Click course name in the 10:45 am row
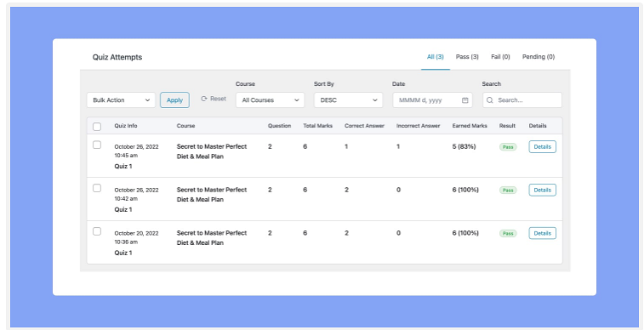Screen dimensions: 644x330 (x=212, y=151)
